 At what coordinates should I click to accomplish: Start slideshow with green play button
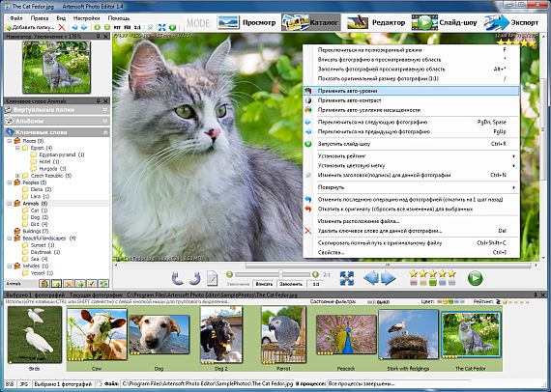pyautogui.click(x=475, y=278)
